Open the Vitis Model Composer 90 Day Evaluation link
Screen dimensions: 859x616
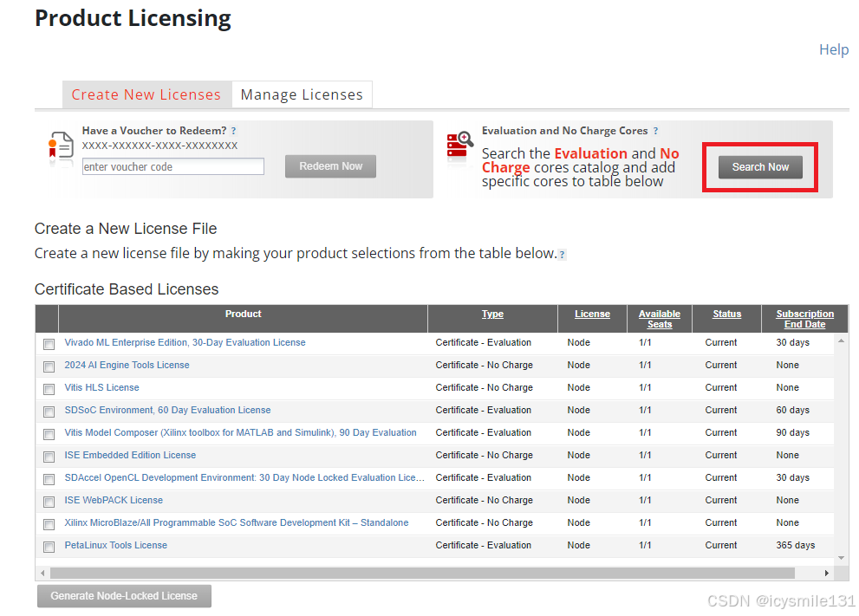(x=240, y=432)
